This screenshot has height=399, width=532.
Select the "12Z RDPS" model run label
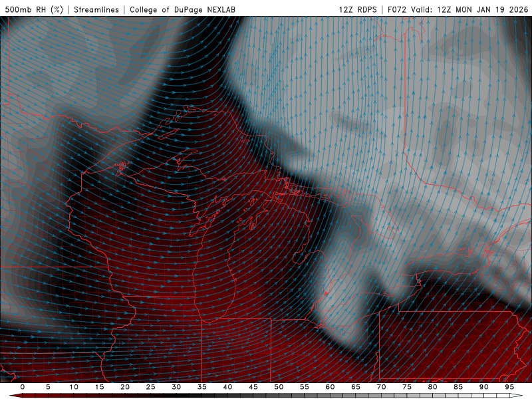click(x=358, y=10)
